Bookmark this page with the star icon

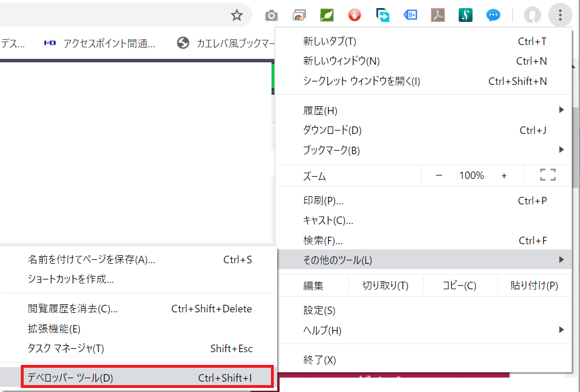pyautogui.click(x=237, y=15)
